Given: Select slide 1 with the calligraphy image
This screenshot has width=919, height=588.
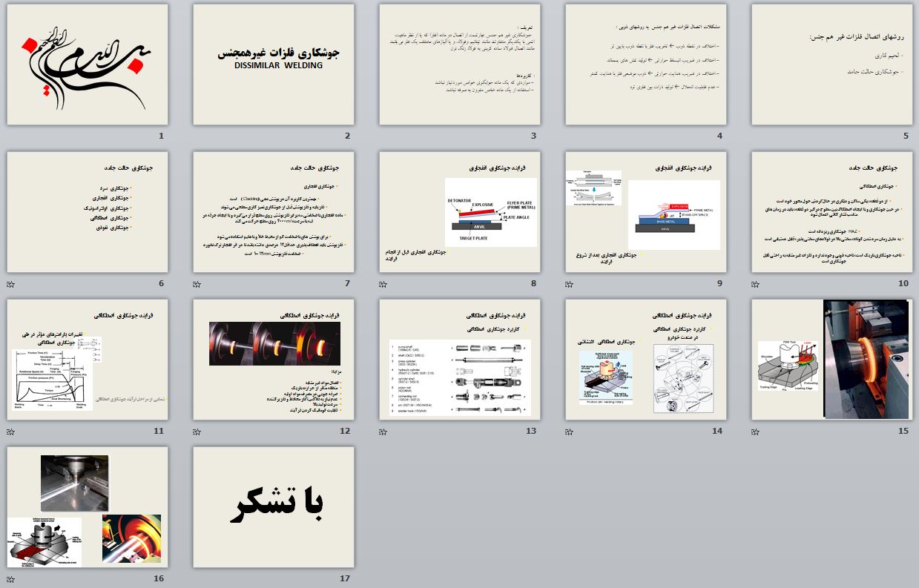Looking at the screenshot, I should [88, 65].
